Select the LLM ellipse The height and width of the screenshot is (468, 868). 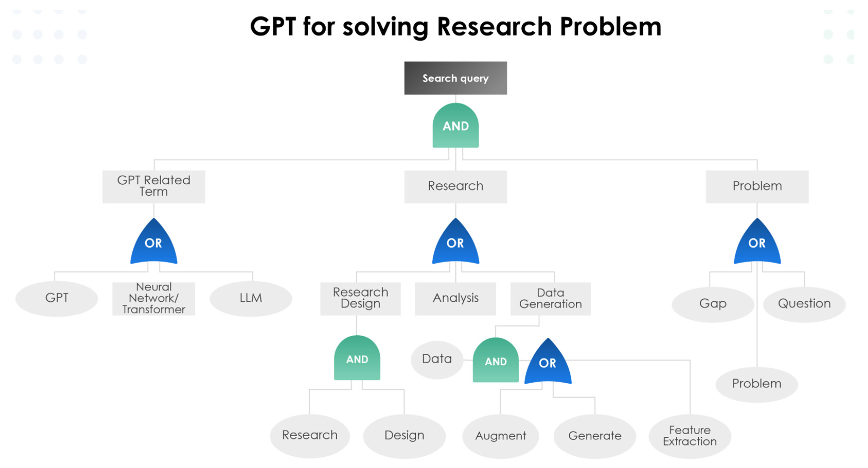pos(251,298)
